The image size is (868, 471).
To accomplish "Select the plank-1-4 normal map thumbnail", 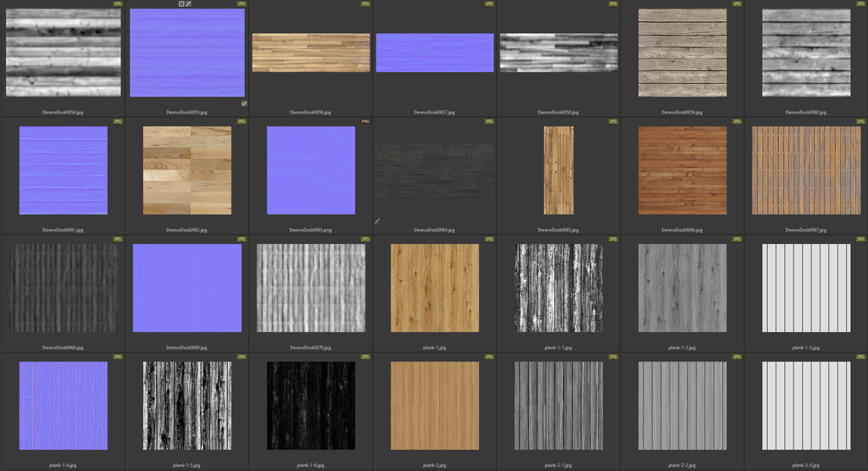I will click(64, 406).
